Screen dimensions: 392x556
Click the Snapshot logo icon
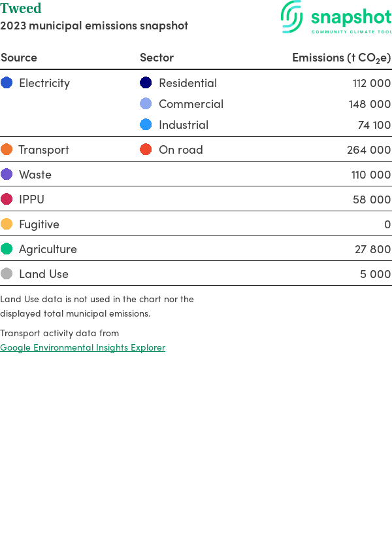point(292,16)
